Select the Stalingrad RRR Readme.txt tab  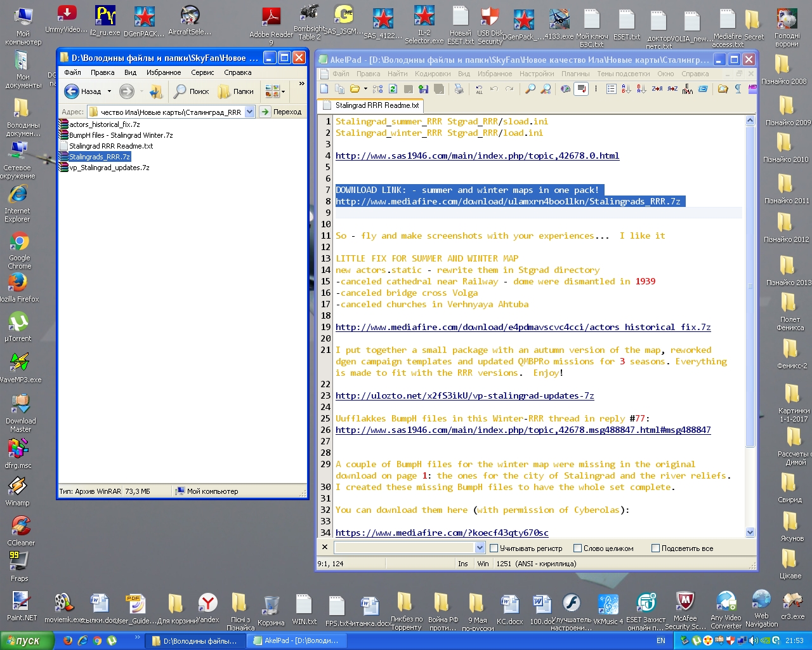376,105
